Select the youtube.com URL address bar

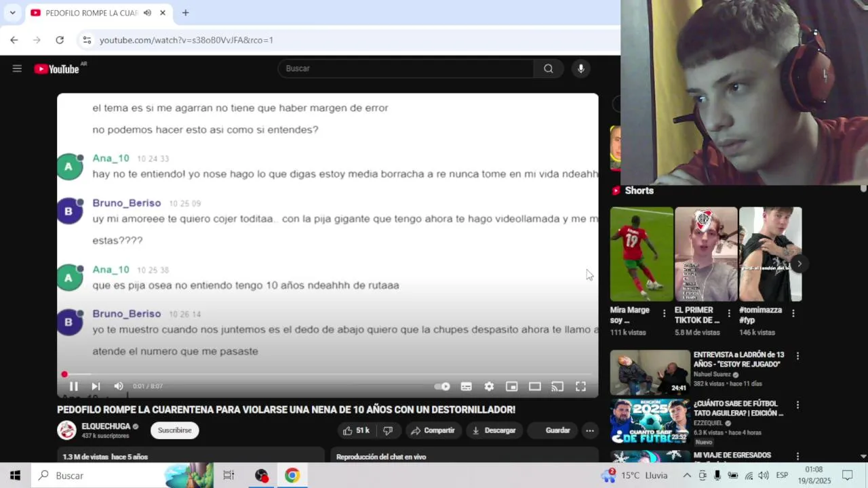pyautogui.click(x=186, y=40)
